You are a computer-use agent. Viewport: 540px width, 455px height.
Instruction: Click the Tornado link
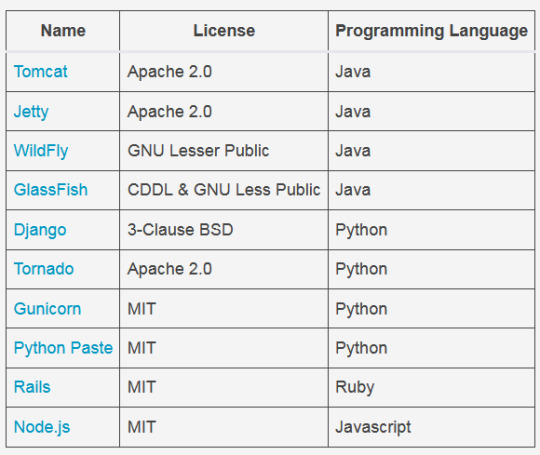pyautogui.click(x=44, y=269)
